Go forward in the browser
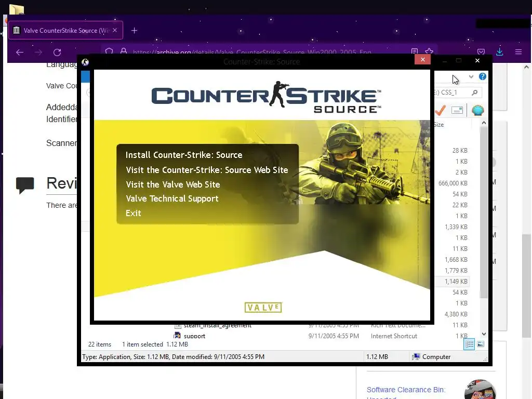This screenshot has width=532, height=399. click(x=38, y=52)
